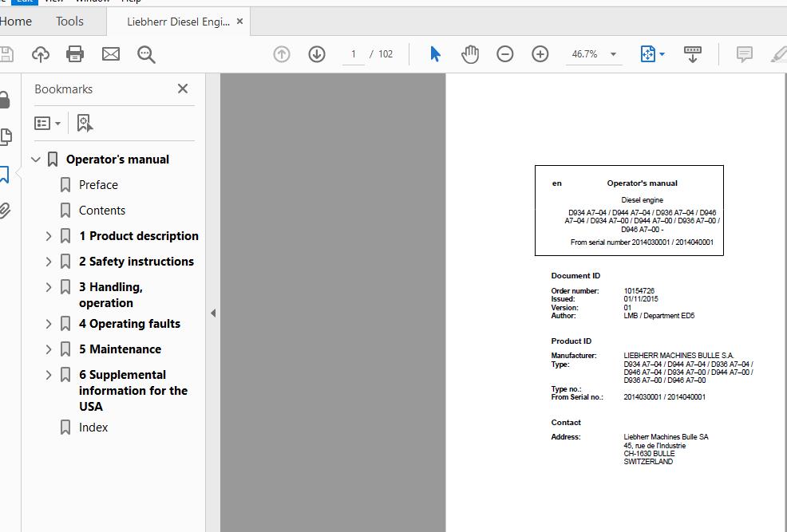Click the Product ID heading

571,341
